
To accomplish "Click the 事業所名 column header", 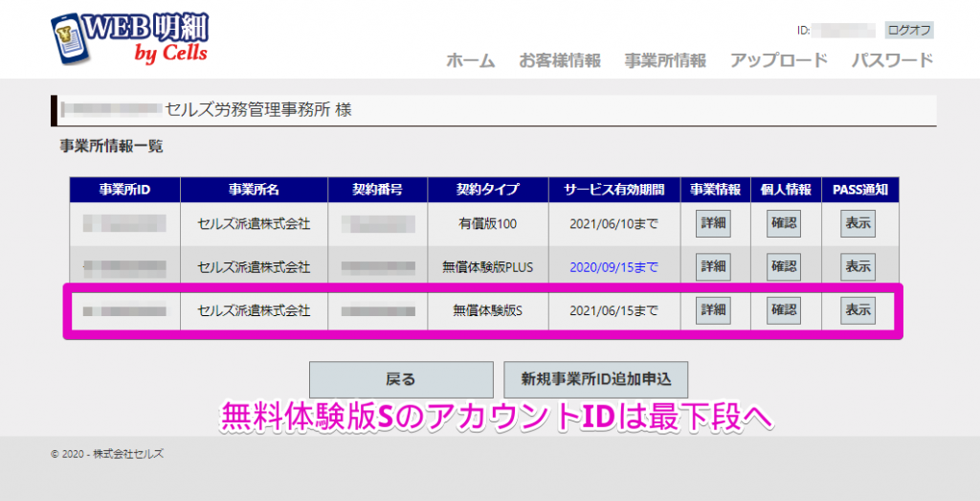I will click(x=254, y=190).
